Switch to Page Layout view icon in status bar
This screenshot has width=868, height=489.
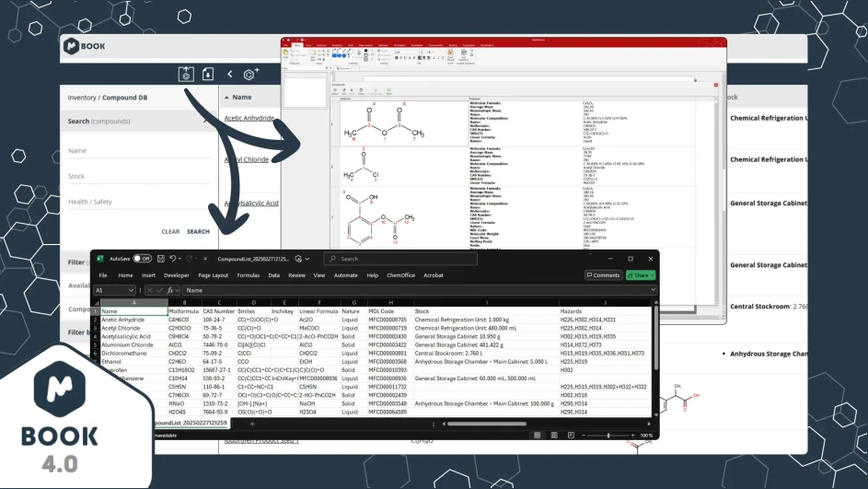554,436
